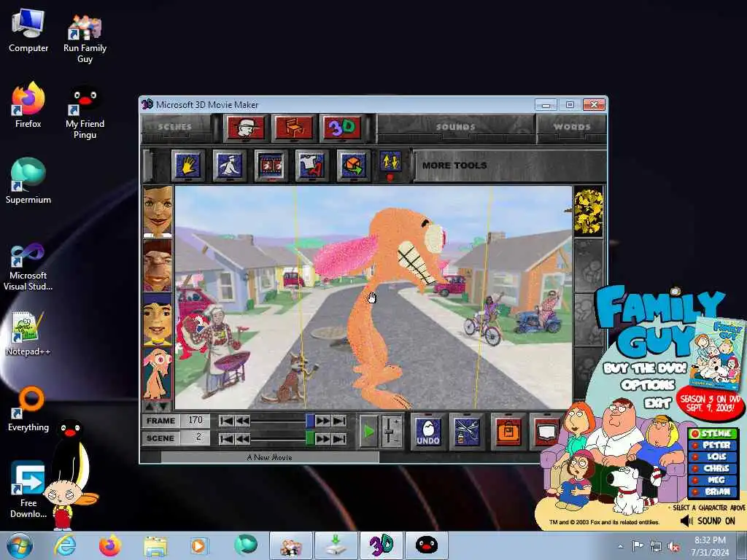Open the Scenes tab
This screenshot has height=560, width=747.
175,127
